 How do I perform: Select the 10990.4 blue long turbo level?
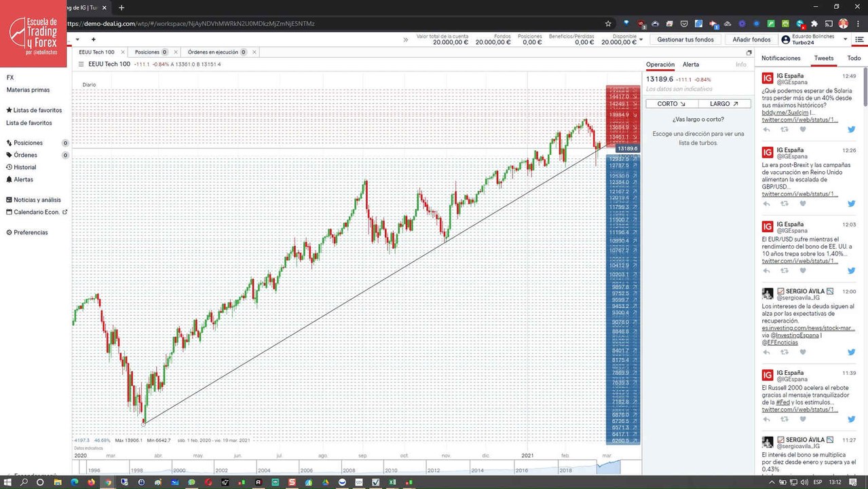pyautogui.click(x=623, y=241)
